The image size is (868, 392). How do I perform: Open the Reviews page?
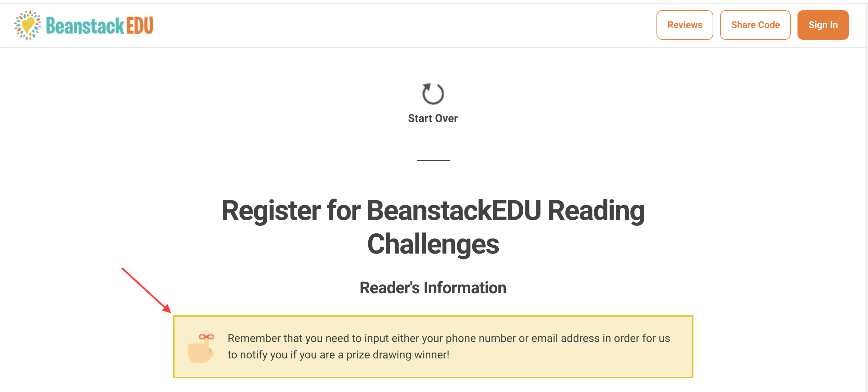685,25
